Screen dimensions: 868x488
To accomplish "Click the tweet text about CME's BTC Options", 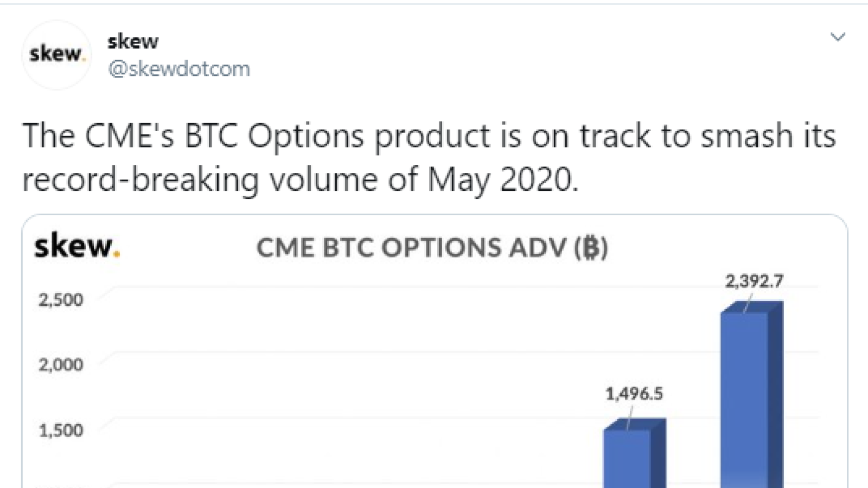I will (429, 157).
